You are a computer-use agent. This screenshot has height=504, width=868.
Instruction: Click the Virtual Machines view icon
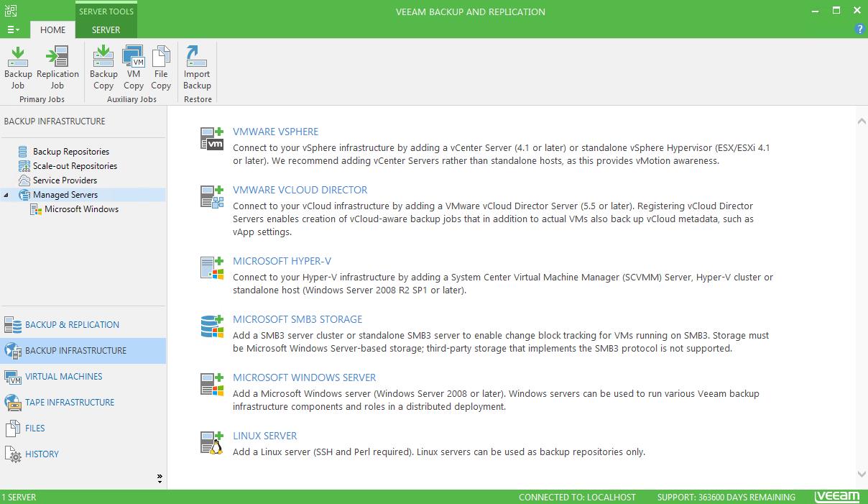13,377
